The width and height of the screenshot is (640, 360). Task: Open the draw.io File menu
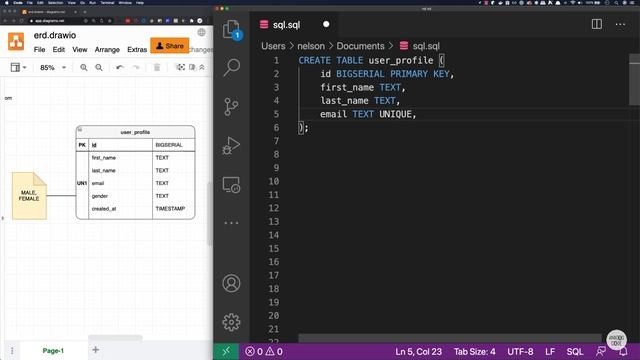click(x=40, y=49)
